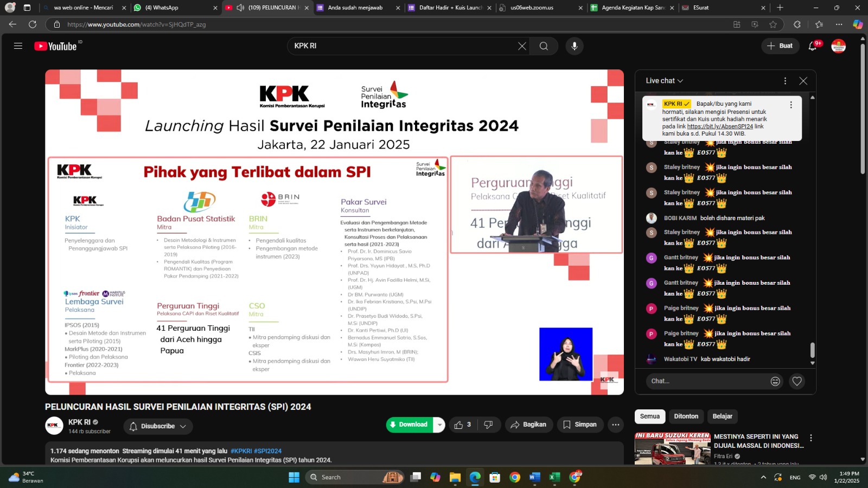Like the video with thumbs up
The width and height of the screenshot is (868, 488).
pyautogui.click(x=463, y=425)
